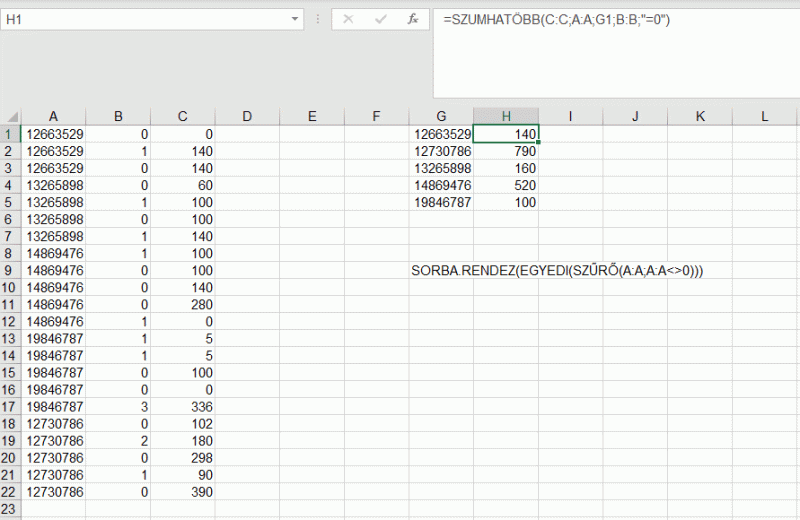The width and height of the screenshot is (800, 520).
Task: Click the Enter checkmark formula icon
Action: [381, 19]
